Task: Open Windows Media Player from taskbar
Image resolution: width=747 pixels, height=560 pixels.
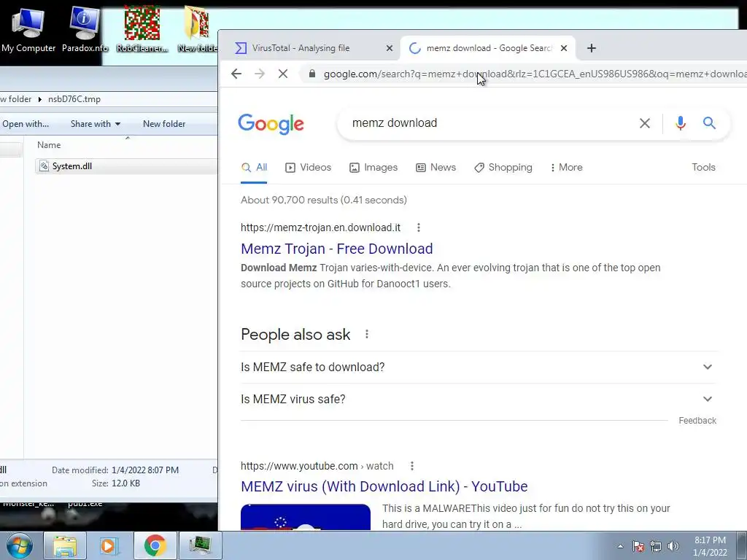Action: coord(109,545)
